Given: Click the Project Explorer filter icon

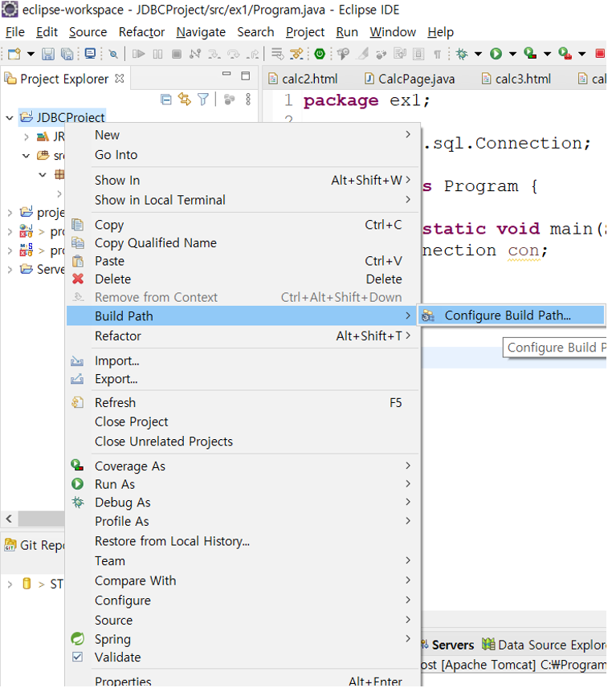Looking at the screenshot, I should point(203,100).
